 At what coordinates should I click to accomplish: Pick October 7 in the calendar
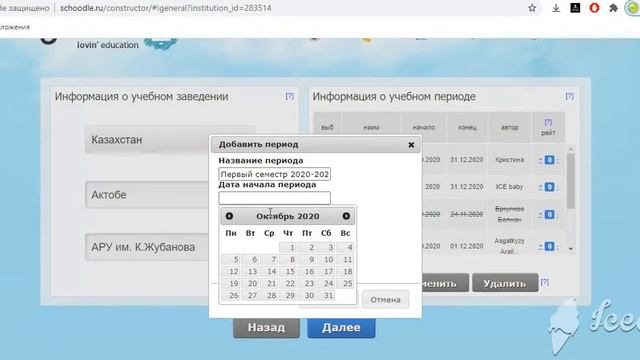(269, 259)
